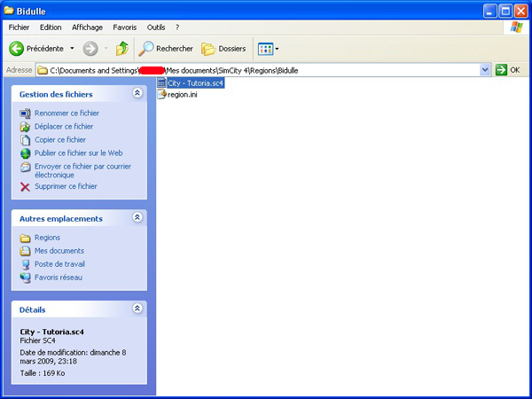Image resolution: width=532 pixels, height=399 pixels.
Task: Select the City - Tutoria.sc4 file icon
Action: click(162, 82)
